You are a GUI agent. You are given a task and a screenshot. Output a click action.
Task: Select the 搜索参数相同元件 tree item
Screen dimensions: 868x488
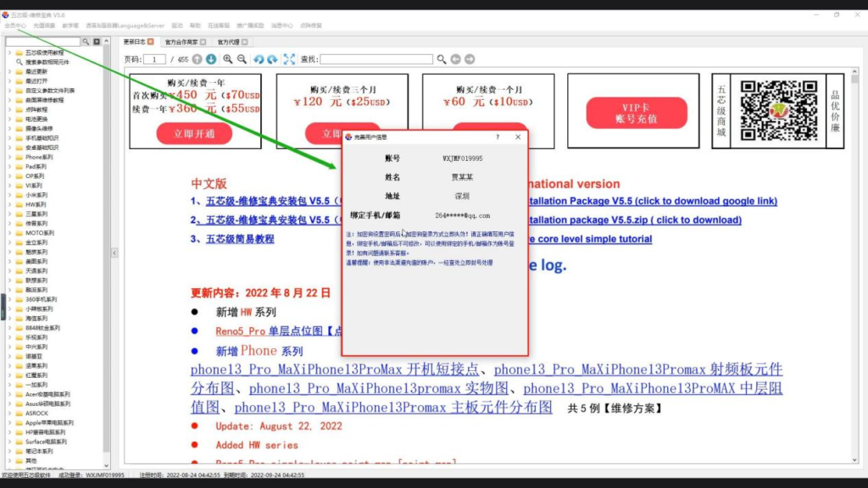coord(47,62)
